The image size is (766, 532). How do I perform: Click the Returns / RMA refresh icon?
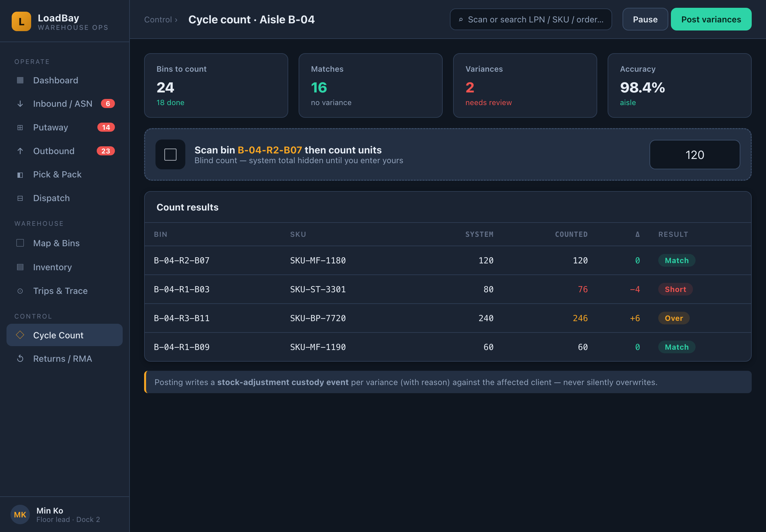click(x=20, y=359)
